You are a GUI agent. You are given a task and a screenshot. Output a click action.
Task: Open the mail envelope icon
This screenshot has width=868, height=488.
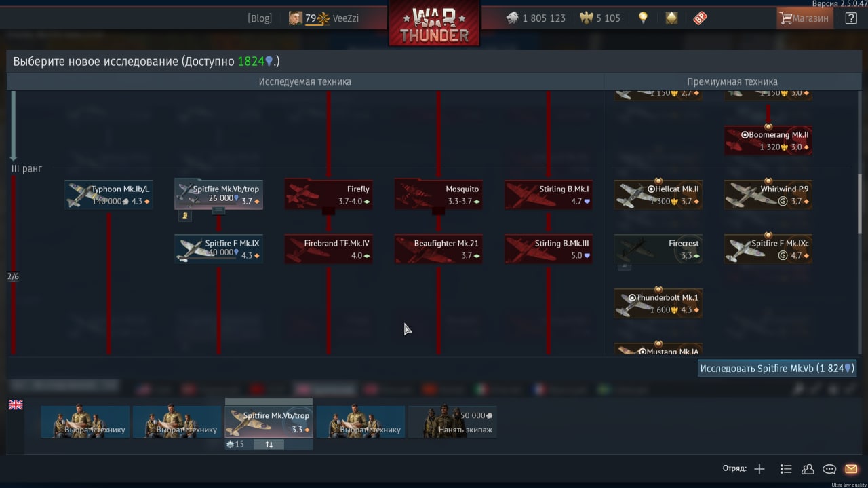[851, 469]
